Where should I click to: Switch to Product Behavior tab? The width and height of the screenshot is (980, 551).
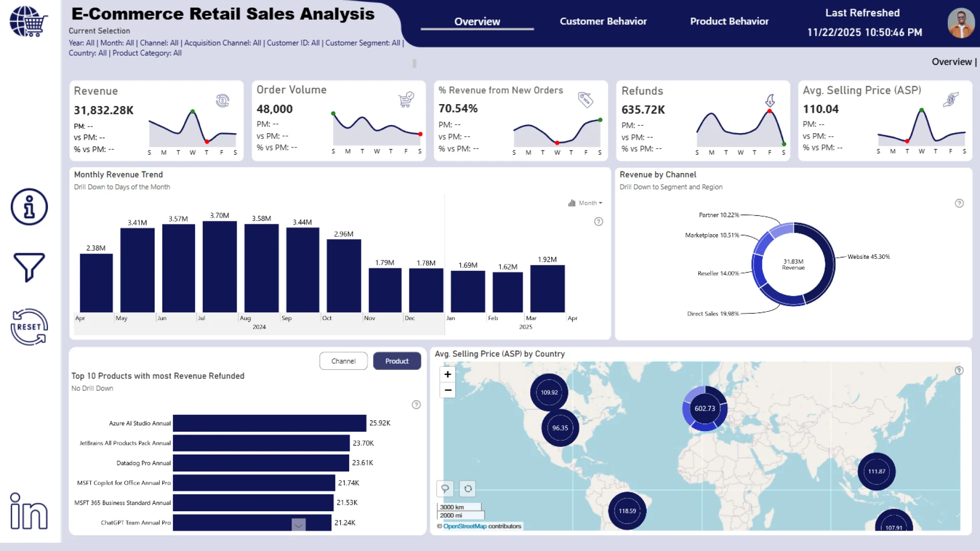coord(729,21)
